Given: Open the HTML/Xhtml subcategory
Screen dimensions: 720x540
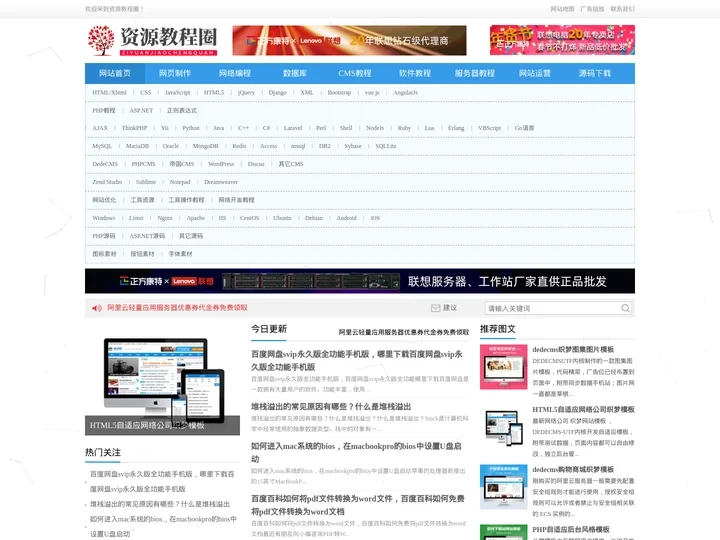Looking at the screenshot, I should 109,93.
